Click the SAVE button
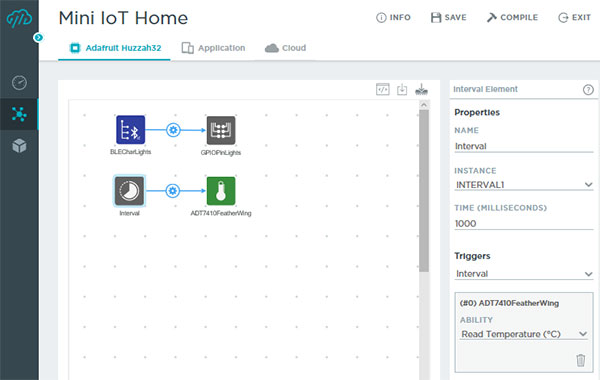This screenshot has width=600, height=380. (448, 18)
